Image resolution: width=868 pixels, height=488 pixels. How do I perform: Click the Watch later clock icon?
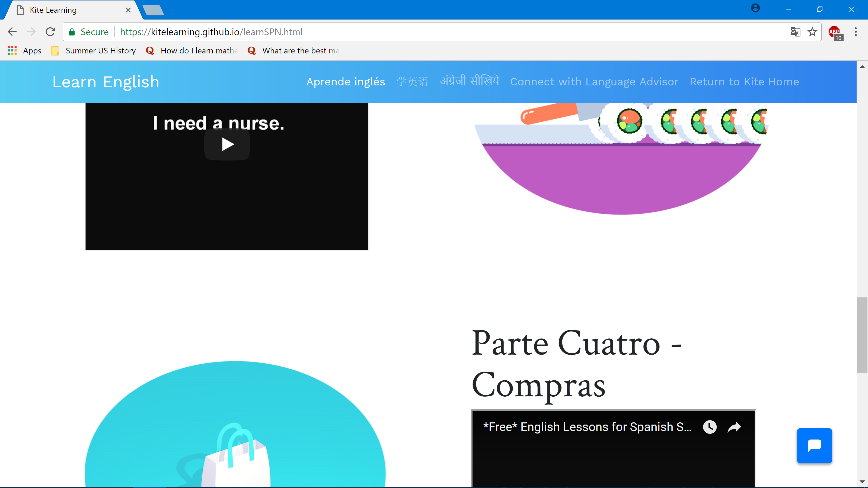coord(710,427)
